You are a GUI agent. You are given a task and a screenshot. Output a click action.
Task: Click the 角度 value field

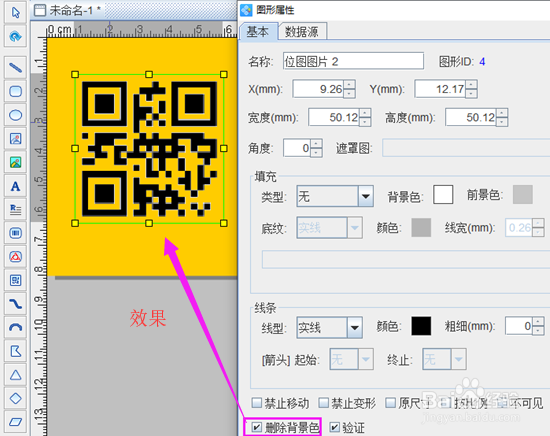click(x=297, y=148)
